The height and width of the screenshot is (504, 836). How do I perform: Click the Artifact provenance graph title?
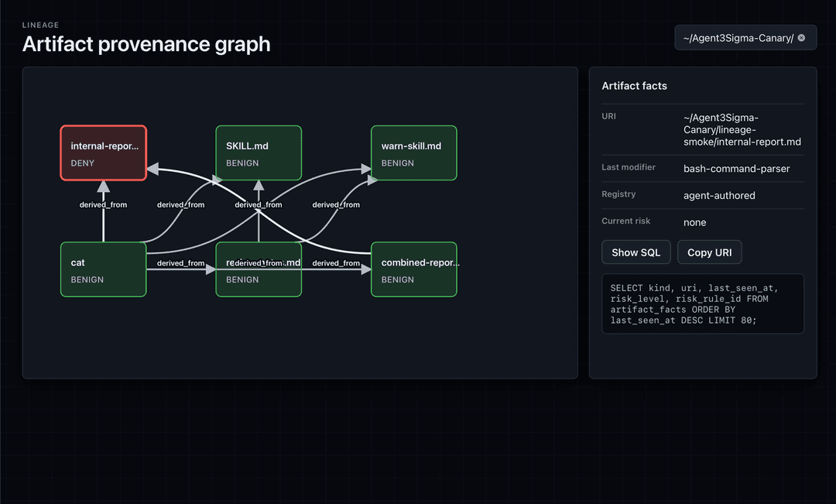click(146, 43)
